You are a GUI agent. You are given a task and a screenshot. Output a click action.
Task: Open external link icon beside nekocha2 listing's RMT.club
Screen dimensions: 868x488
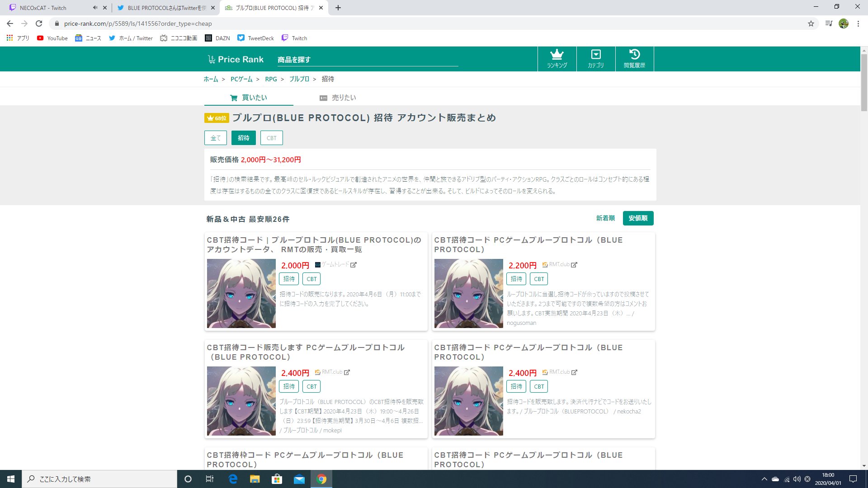point(574,372)
